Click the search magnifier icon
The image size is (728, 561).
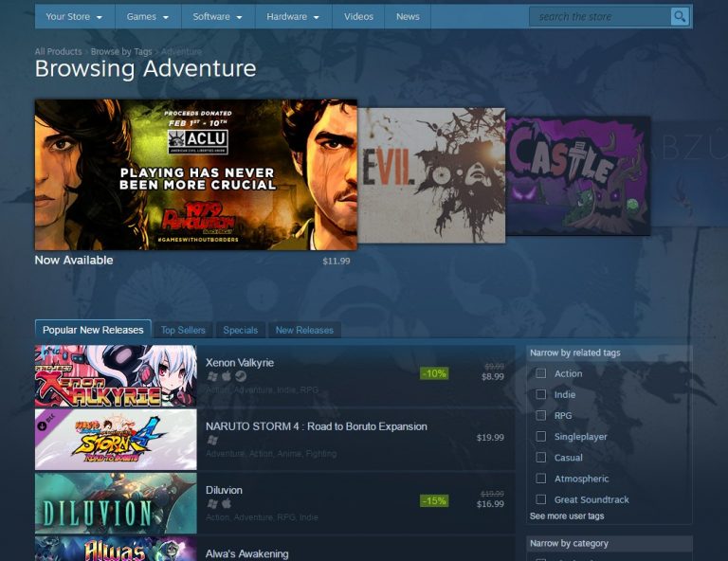click(x=680, y=17)
